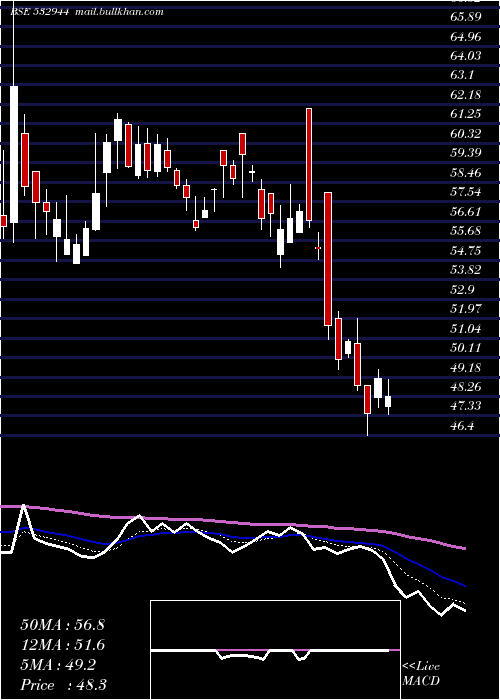
Task: Select the 47.33 price axis label
Action: [466, 406]
